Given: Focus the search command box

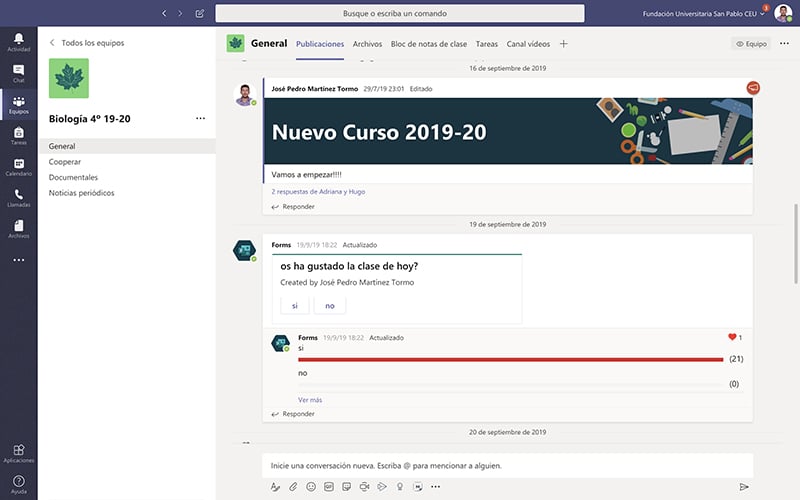Looking at the screenshot, I should pyautogui.click(x=400, y=13).
